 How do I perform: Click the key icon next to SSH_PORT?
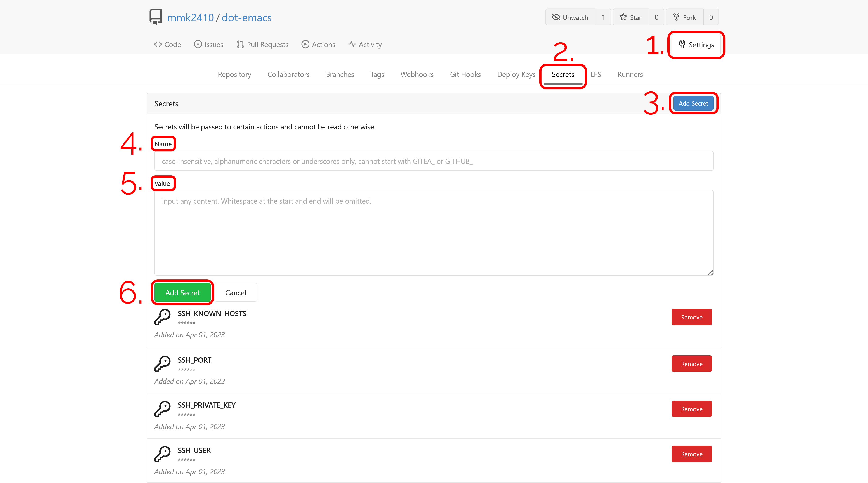(163, 364)
